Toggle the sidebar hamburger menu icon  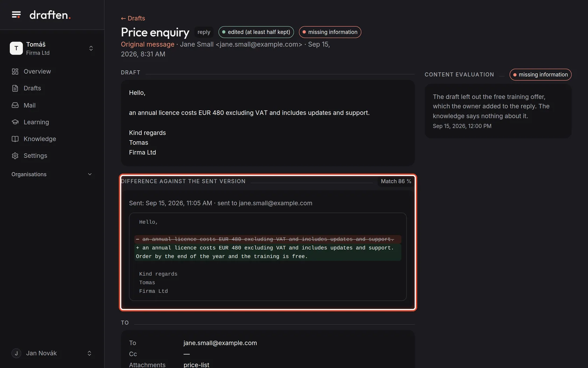(16, 15)
